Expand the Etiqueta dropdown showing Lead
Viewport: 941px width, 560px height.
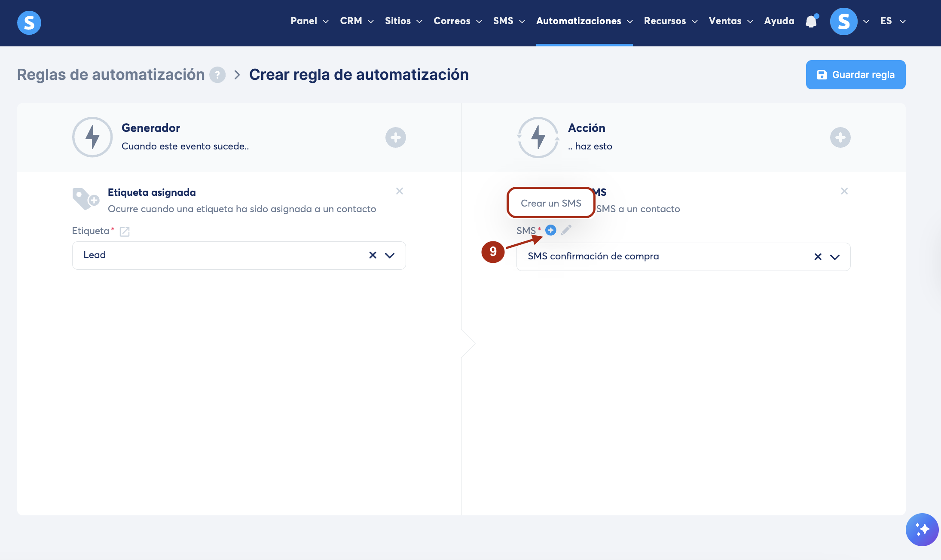390,256
